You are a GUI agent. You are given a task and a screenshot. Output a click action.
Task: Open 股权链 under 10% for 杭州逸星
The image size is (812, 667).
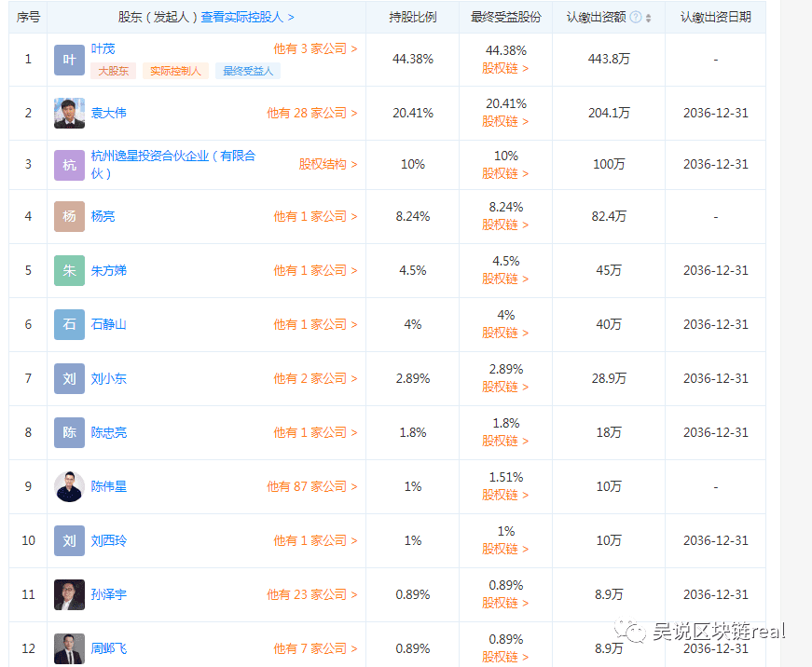pos(505,174)
